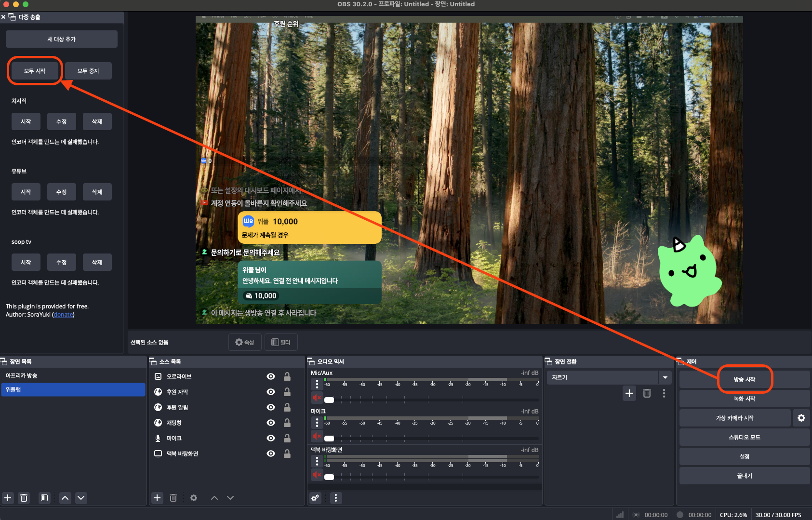Move source up in sources toolbar

coord(214,498)
